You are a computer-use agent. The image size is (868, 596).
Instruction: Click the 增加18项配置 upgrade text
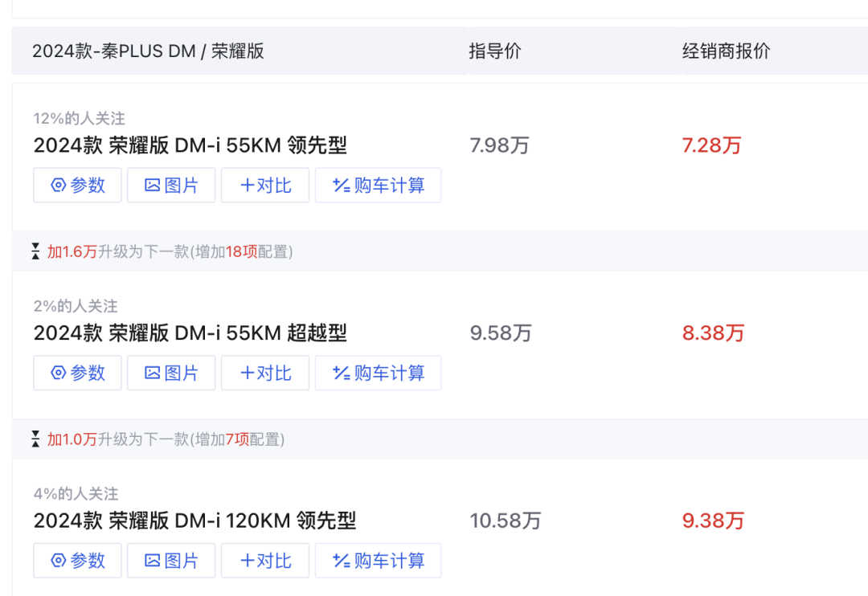point(241,251)
